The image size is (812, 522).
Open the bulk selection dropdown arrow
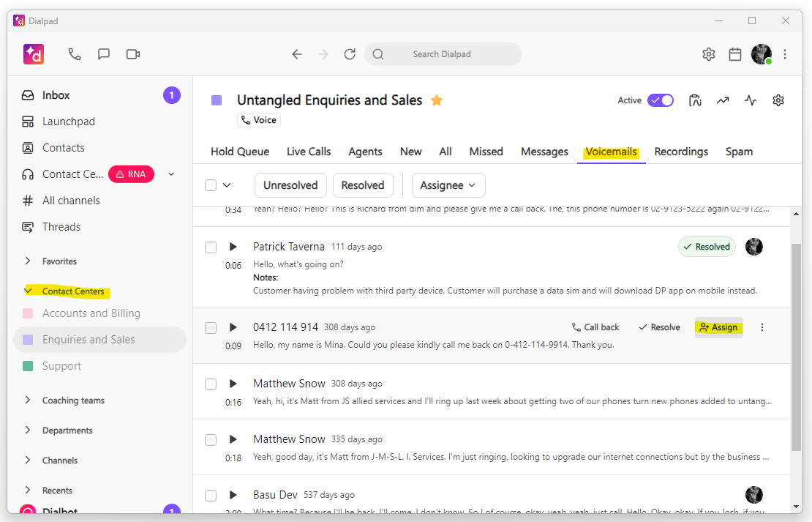pos(227,185)
